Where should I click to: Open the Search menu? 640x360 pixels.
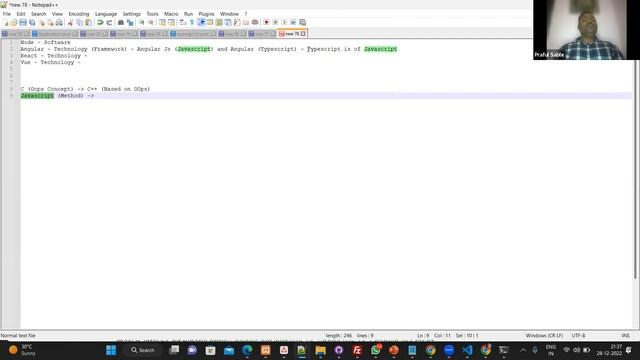38,14
